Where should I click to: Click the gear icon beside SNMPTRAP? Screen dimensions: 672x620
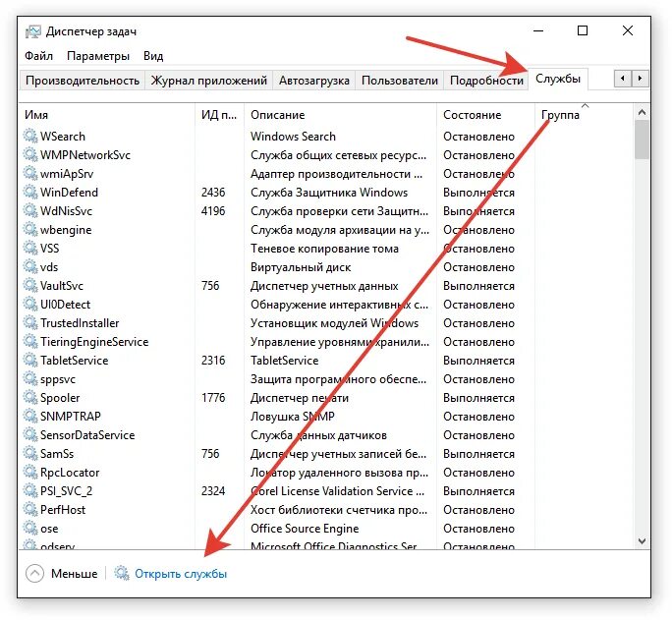(30, 417)
